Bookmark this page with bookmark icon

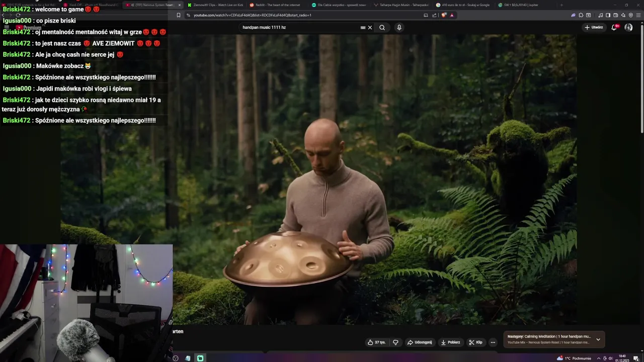click(178, 15)
